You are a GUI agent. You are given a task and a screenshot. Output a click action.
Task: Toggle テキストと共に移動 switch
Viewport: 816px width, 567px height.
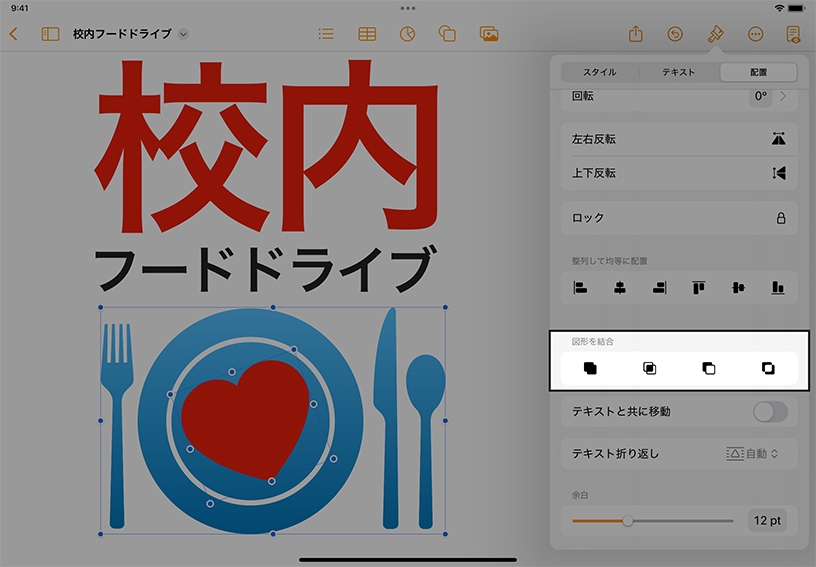pos(770,411)
